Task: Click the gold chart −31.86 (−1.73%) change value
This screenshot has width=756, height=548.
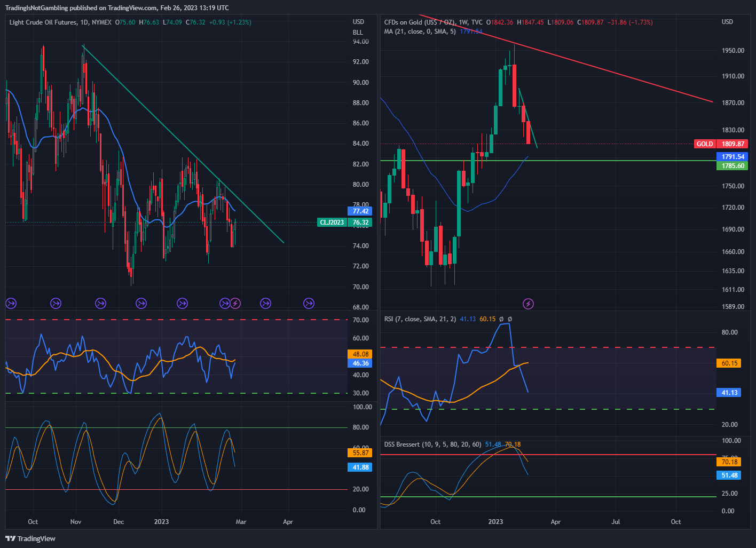Action: 630,22
